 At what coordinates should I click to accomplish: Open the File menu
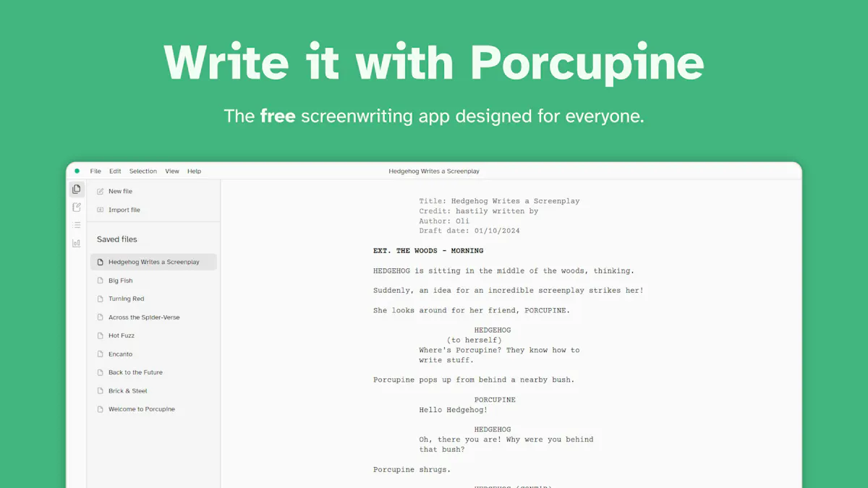click(95, 171)
